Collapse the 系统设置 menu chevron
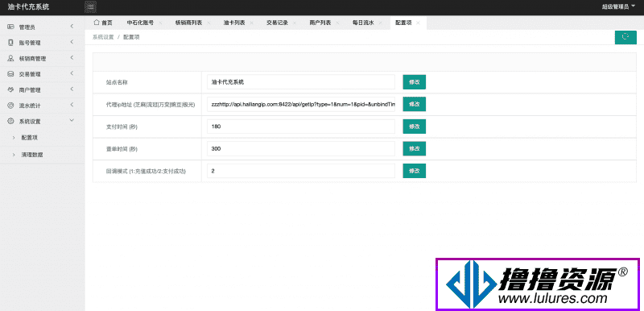Viewport: 644px width, 311px height. pyautogui.click(x=72, y=121)
